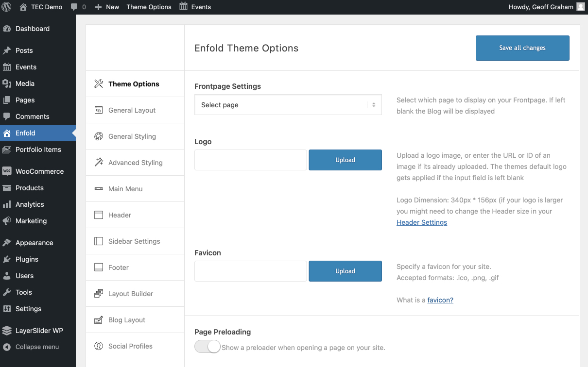
Task: Click the WordPress logo icon in admin bar
Action: 7,7
